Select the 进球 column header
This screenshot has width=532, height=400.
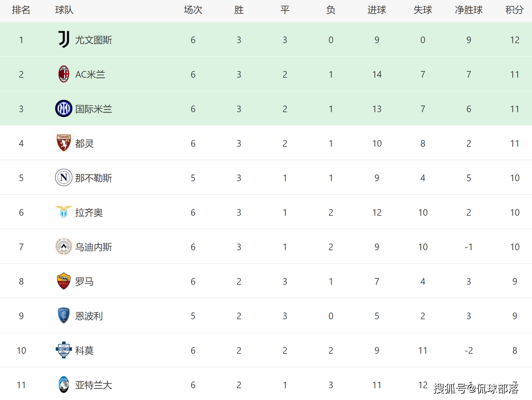(x=377, y=10)
